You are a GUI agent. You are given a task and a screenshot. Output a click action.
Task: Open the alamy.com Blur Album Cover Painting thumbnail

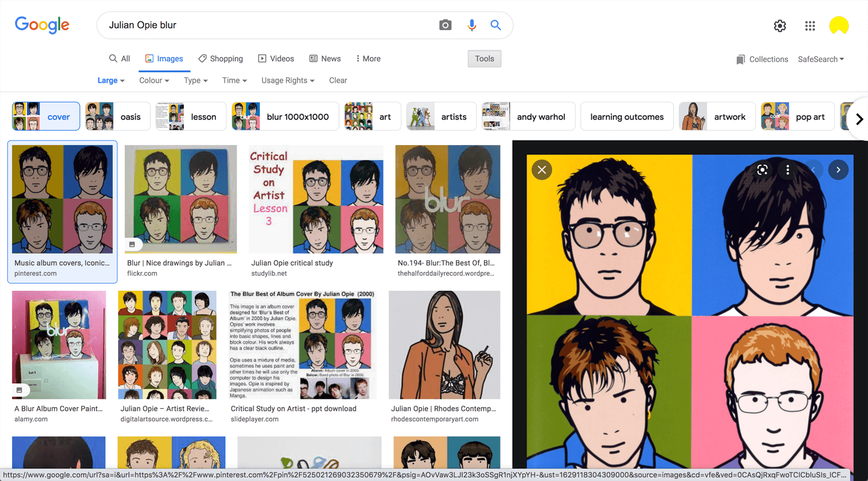(59, 345)
